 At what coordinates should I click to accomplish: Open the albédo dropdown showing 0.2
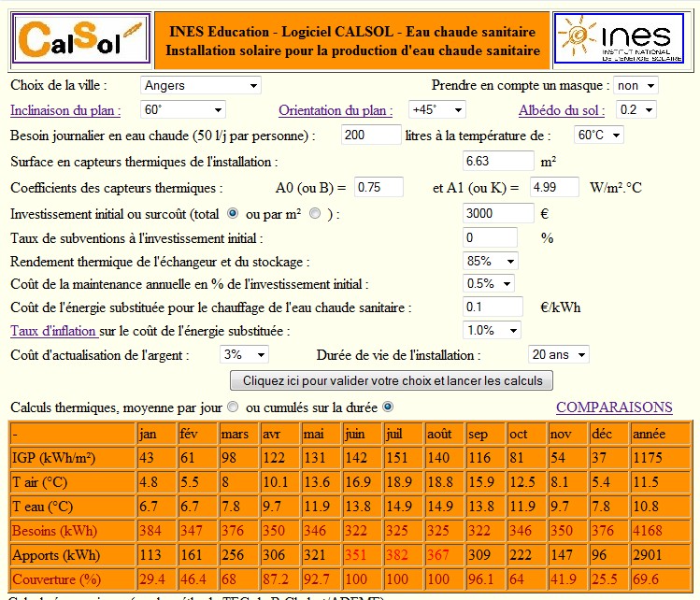point(636,110)
